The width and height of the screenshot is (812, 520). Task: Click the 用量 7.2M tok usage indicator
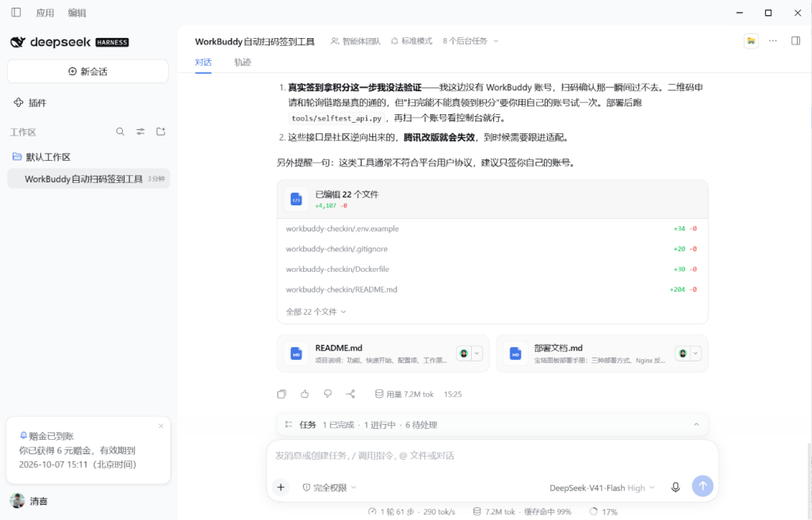pos(404,394)
